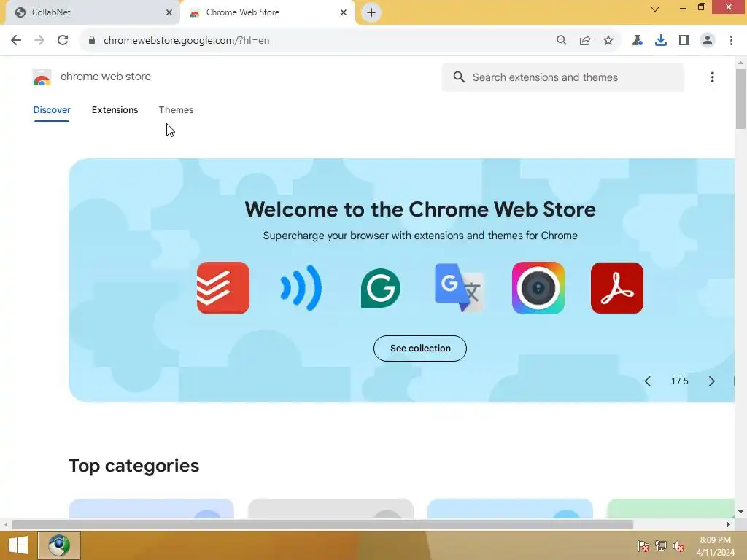Image resolution: width=747 pixels, height=560 pixels.
Task: Open the network tray icon
Action: coord(661,546)
